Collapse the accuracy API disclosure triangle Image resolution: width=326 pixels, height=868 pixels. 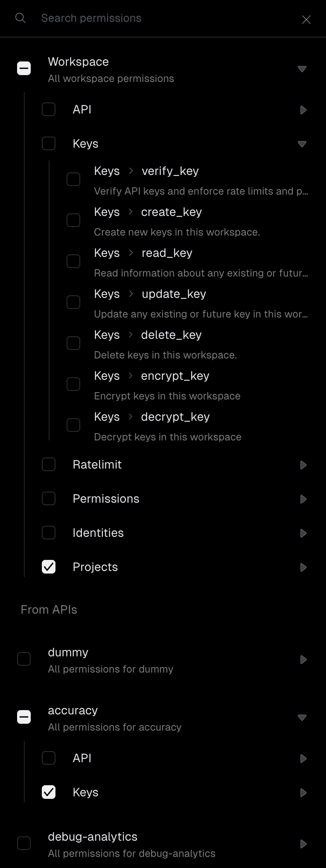coord(302,718)
